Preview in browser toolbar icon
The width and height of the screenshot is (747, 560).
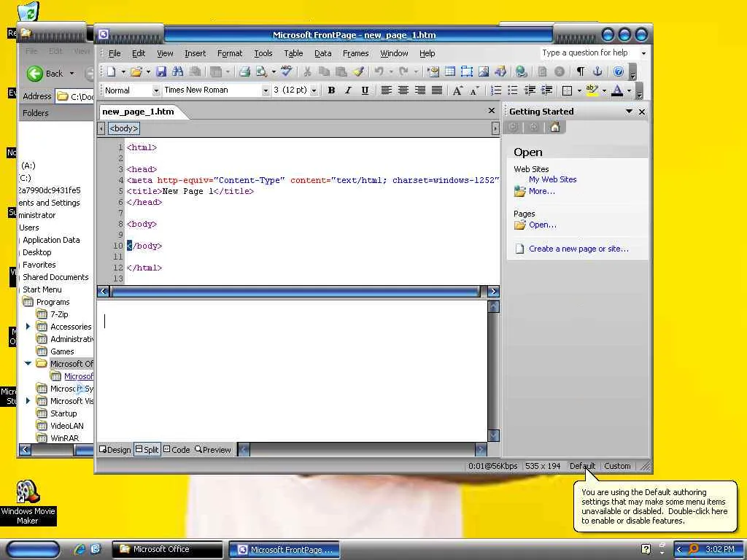click(261, 72)
